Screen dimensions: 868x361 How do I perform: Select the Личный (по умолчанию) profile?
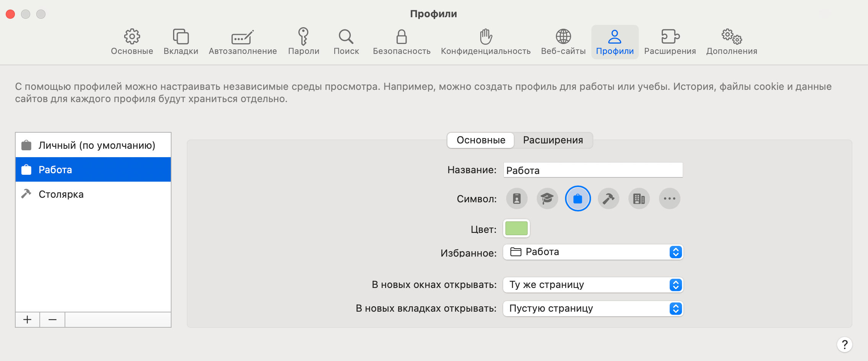[93, 145]
